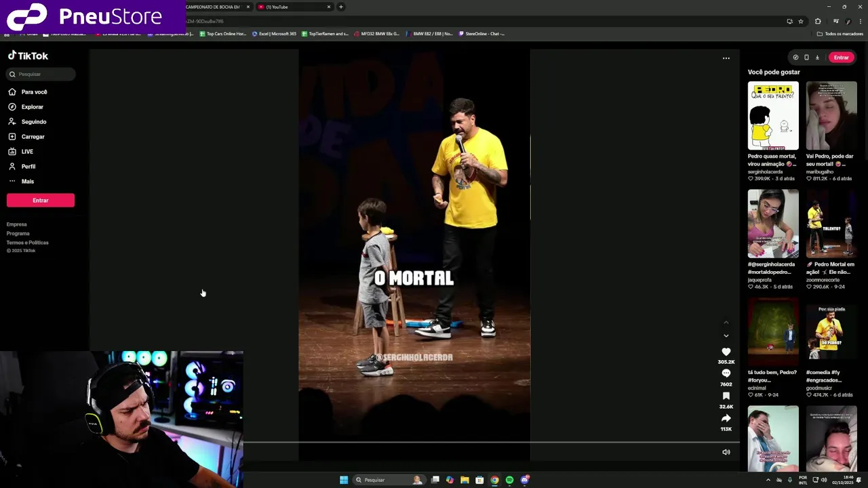
Task: Open Excel | Microsoft 365 bookmark
Action: [x=275, y=33]
